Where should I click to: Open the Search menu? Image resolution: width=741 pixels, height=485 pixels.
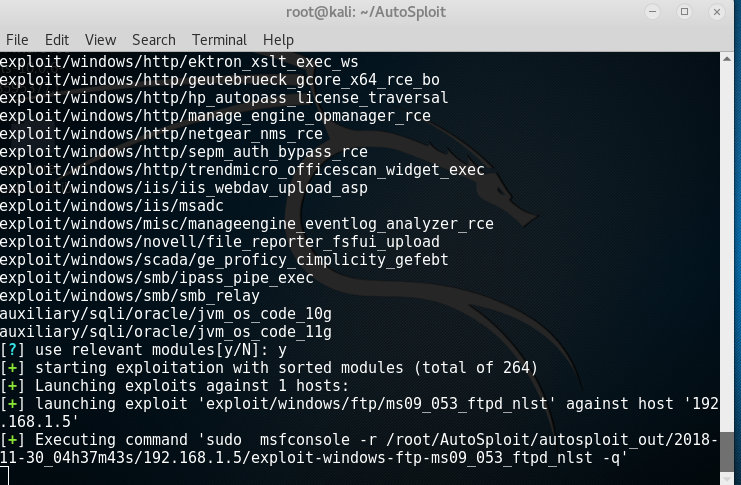(154, 40)
